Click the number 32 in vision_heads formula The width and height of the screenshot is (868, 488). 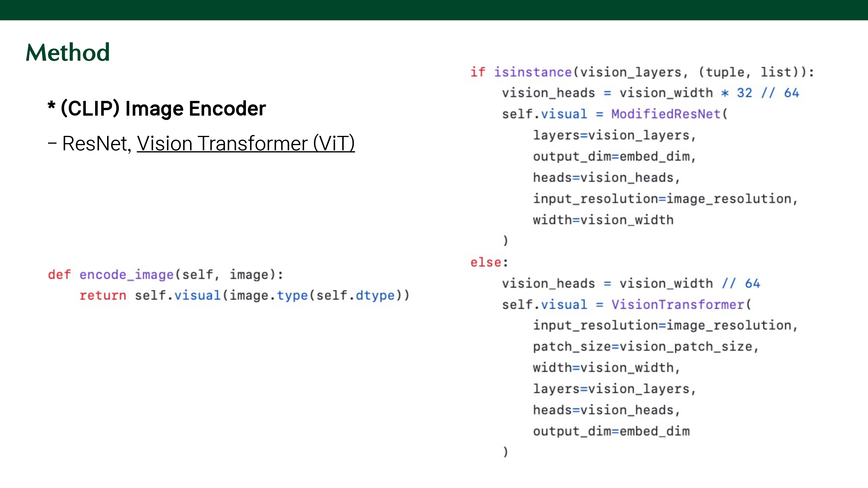pyautogui.click(x=744, y=93)
